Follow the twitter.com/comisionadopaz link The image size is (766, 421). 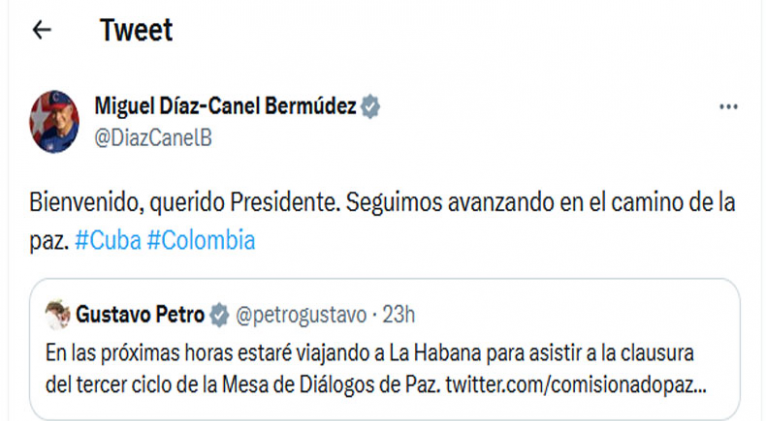[577, 383]
